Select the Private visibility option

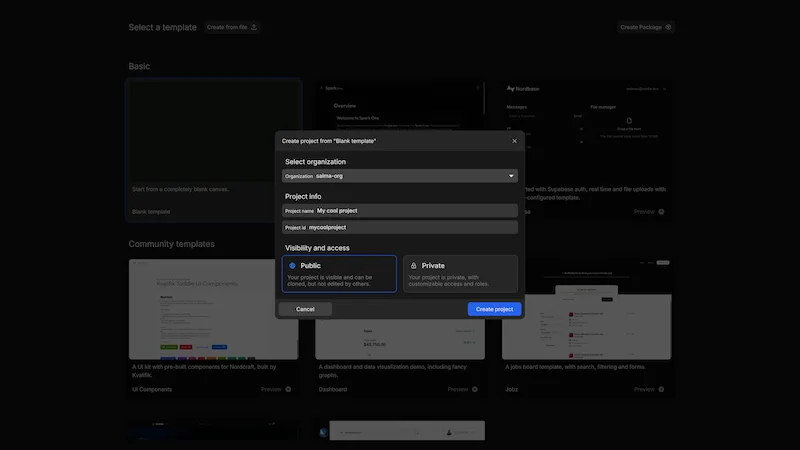[460, 274]
